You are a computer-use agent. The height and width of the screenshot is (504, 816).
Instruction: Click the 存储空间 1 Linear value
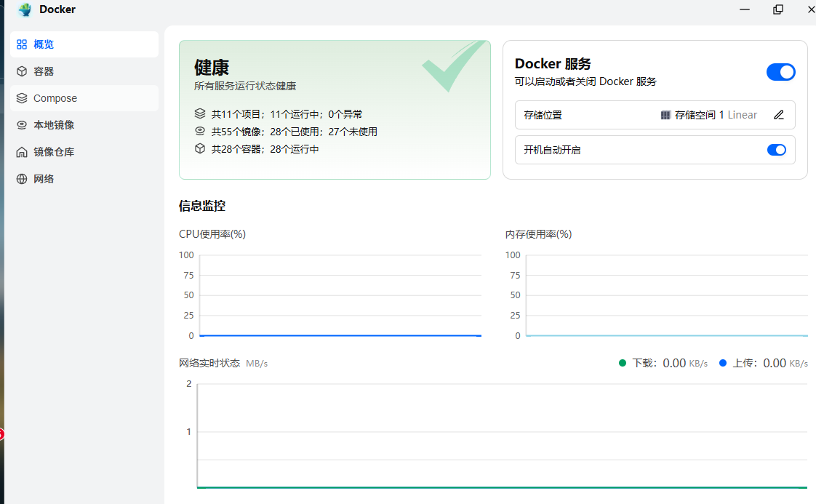coord(716,115)
